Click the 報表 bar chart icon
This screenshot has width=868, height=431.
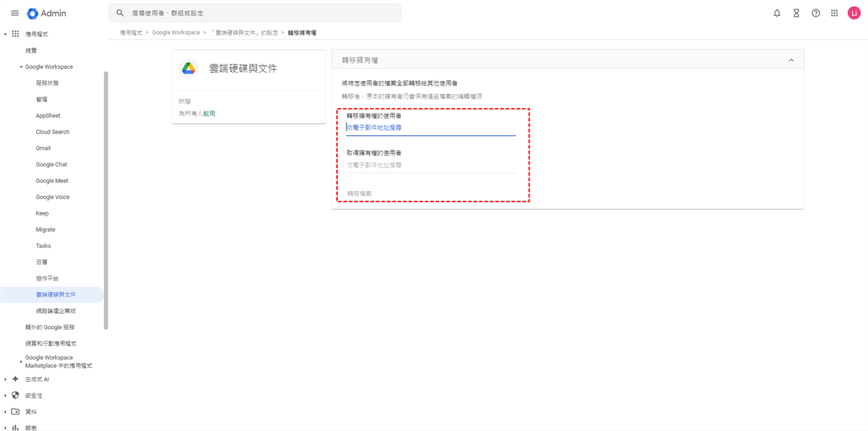tap(15, 427)
